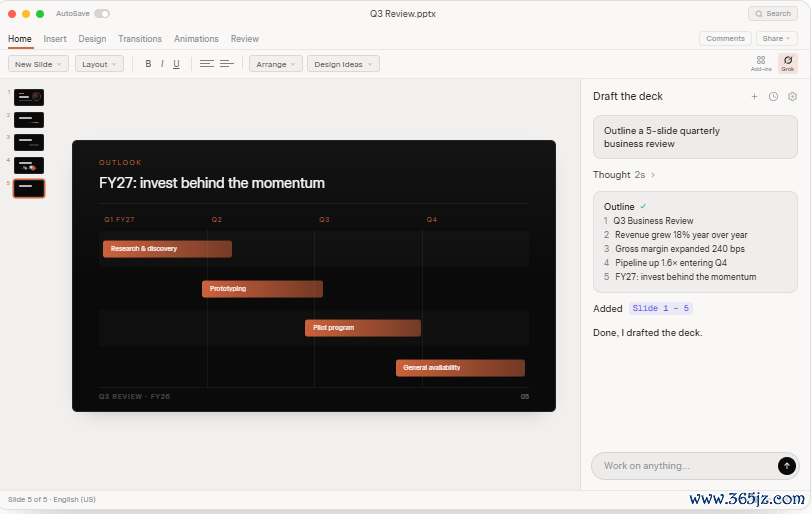Open the Comments button
Image resolution: width=812 pixels, height=514 pixels.
point(725,38)
